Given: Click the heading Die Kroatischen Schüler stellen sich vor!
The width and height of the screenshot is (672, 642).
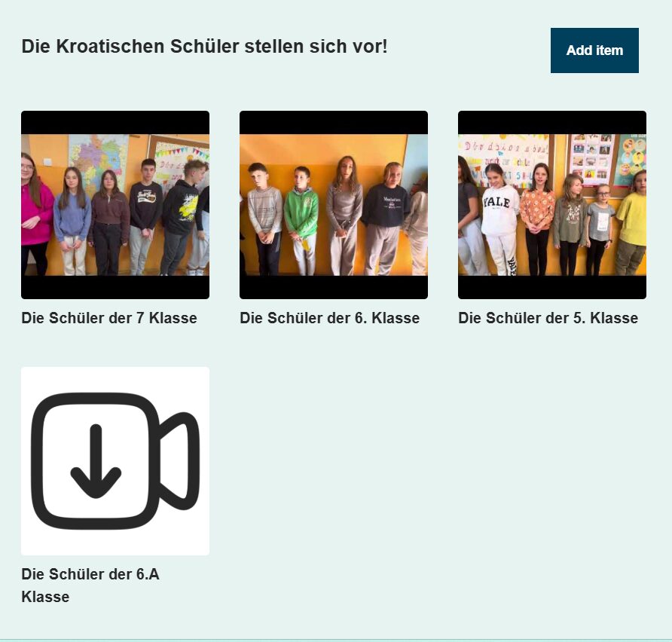Looking at the screenshot, I should 204,46.
